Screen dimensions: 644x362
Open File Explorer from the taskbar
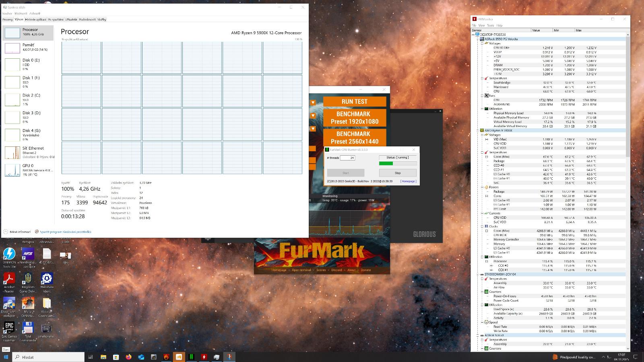[103, 357]
